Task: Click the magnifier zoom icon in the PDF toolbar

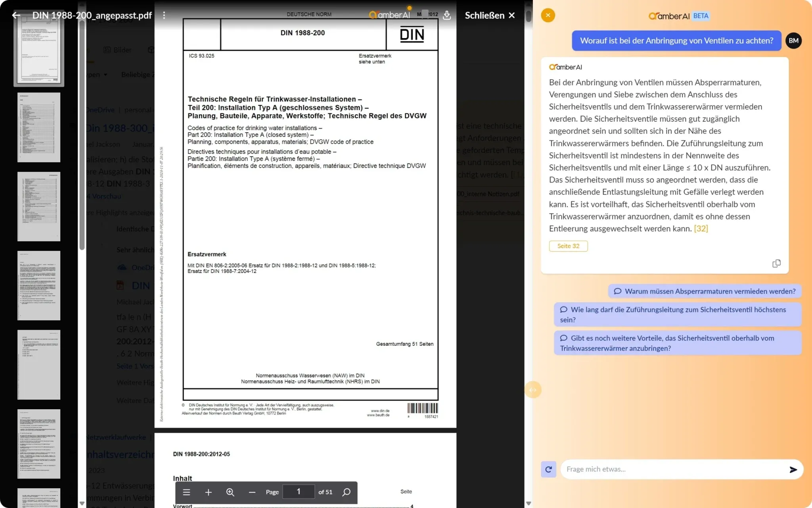Action: 230,492
